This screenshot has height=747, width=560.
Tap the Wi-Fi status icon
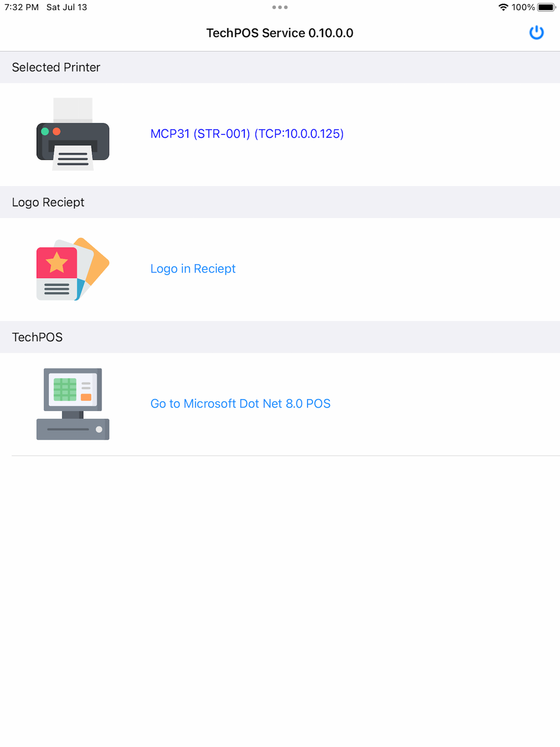click(x=503, y=7)
